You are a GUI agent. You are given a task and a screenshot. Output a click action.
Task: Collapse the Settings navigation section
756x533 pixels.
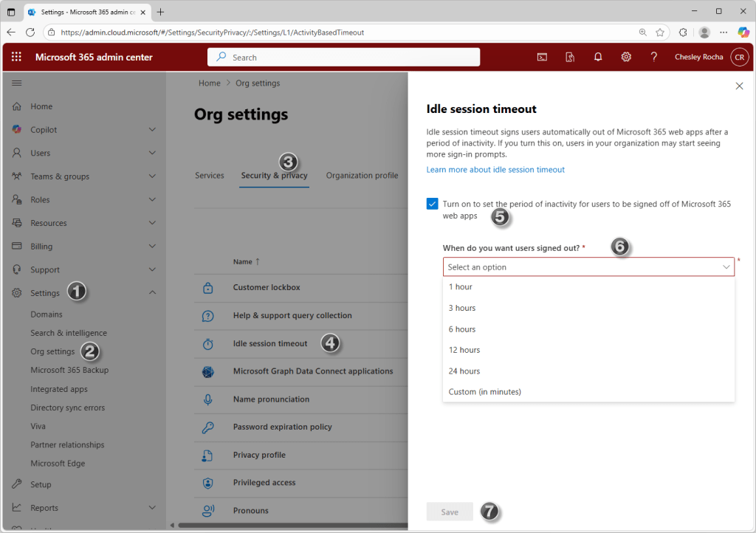tap(152, 293)
